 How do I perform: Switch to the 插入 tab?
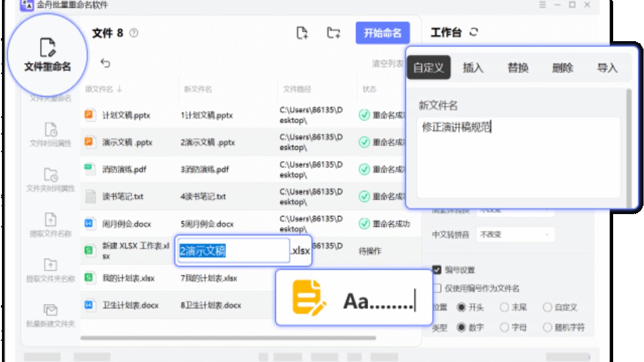pos(473,69)
